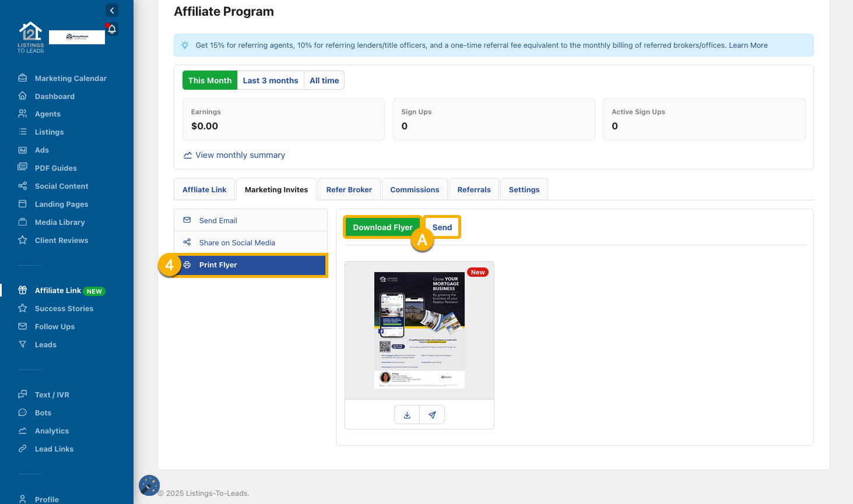Click the download icon below the flyer

tap(407, 415)
